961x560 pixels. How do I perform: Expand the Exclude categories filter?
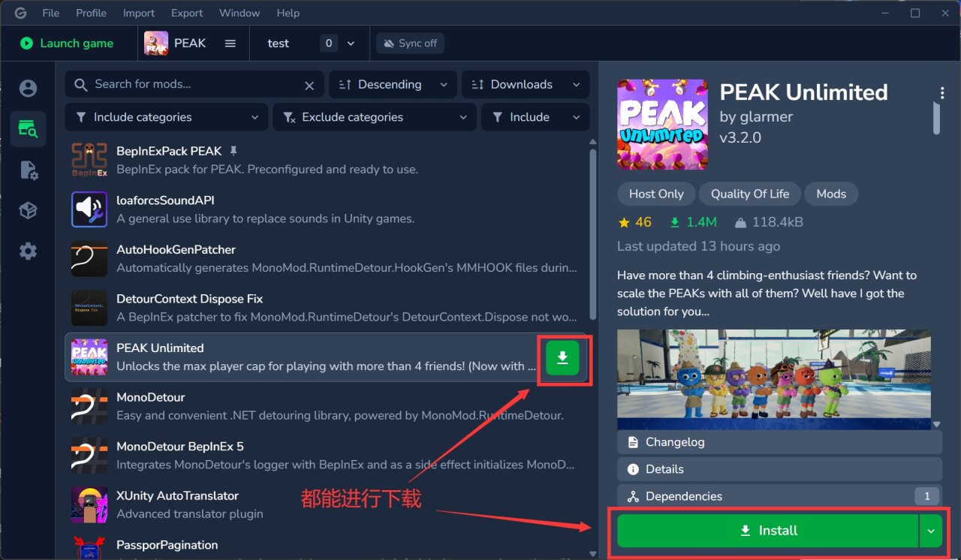(375, 117)
